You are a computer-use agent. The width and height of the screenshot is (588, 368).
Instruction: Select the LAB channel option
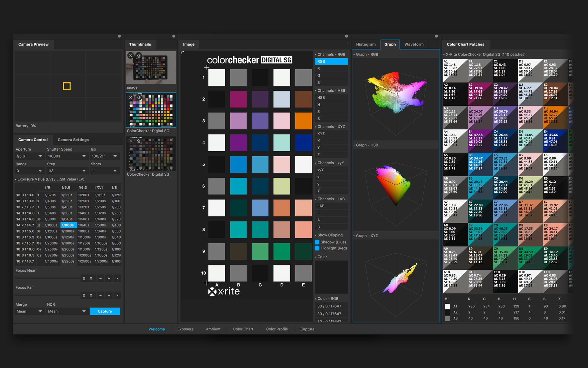[x=331, y=206]
